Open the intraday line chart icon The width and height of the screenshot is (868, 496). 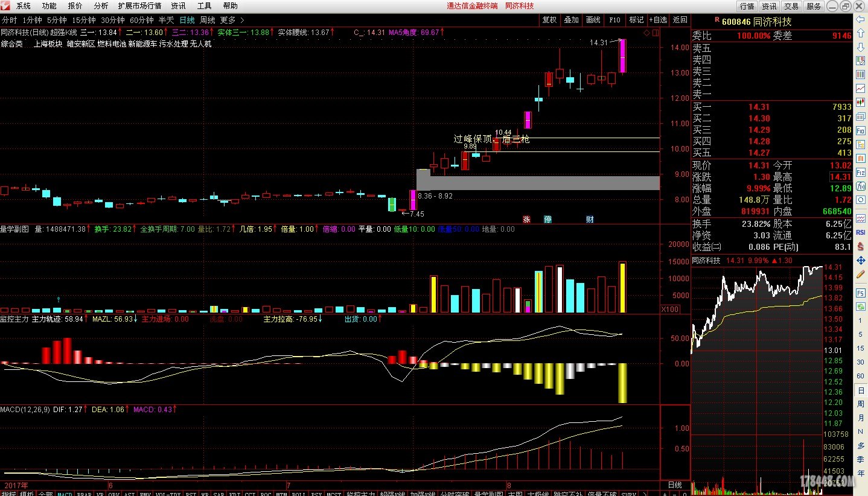click(x=861, y=88)
